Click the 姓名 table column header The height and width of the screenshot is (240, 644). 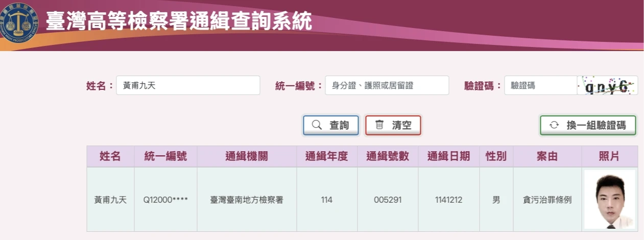tap(110, 157)
